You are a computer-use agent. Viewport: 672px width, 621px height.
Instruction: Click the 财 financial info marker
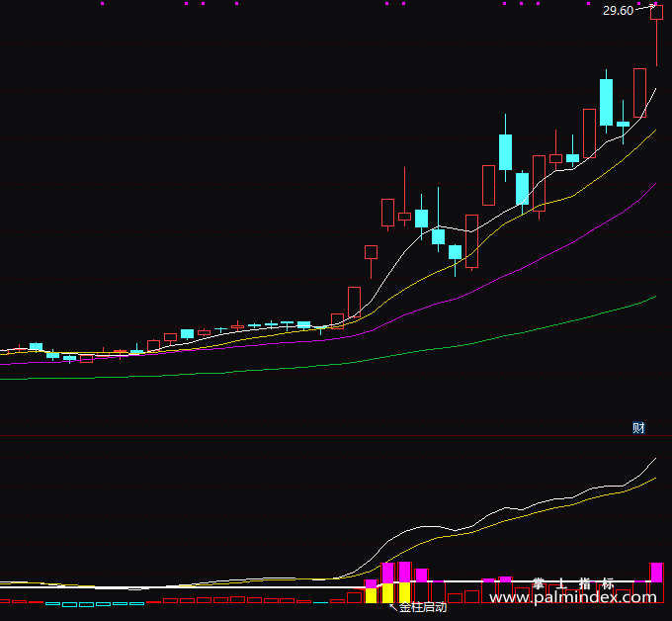[x=638, y=427]
